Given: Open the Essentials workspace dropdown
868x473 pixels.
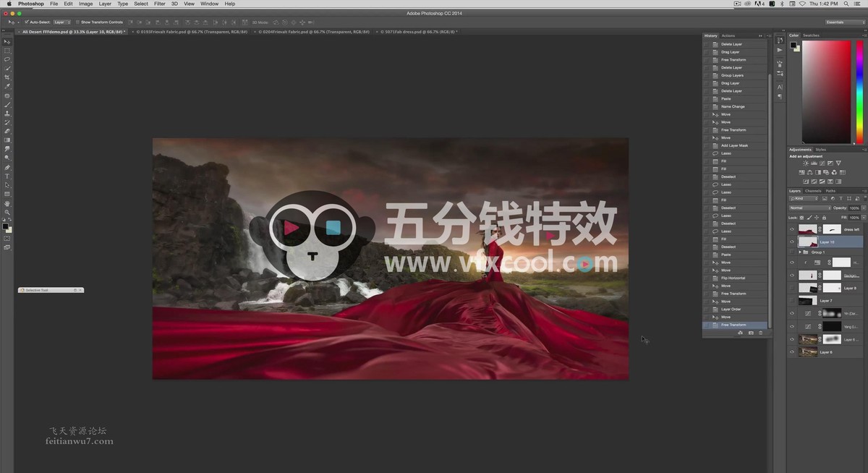Looking at the screenshot, I should coord(845,22).
